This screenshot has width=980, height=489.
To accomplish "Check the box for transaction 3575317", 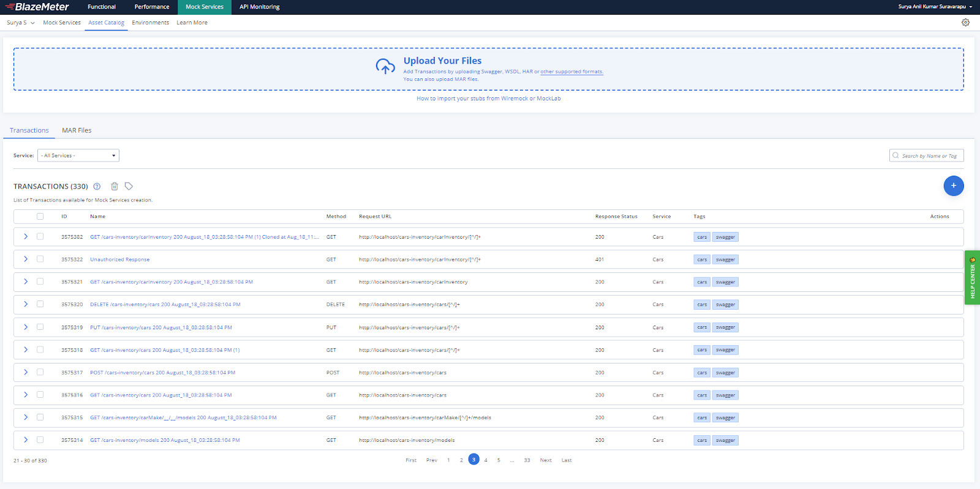I will [40, 372].
